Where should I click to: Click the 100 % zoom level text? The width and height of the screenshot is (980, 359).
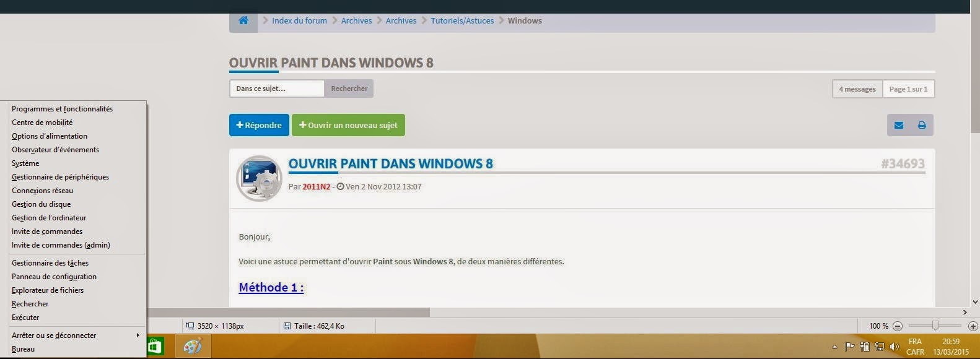[878, 326]
